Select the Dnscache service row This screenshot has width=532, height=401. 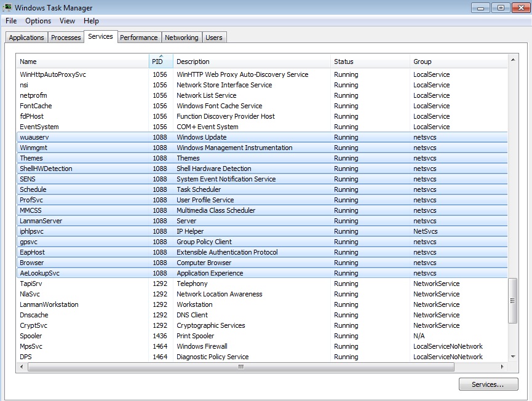262,315
